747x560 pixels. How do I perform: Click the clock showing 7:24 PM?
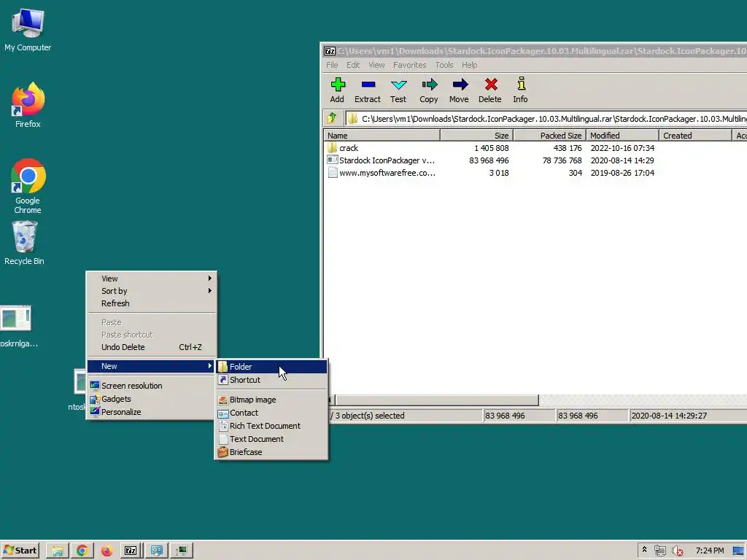(709, 551)
